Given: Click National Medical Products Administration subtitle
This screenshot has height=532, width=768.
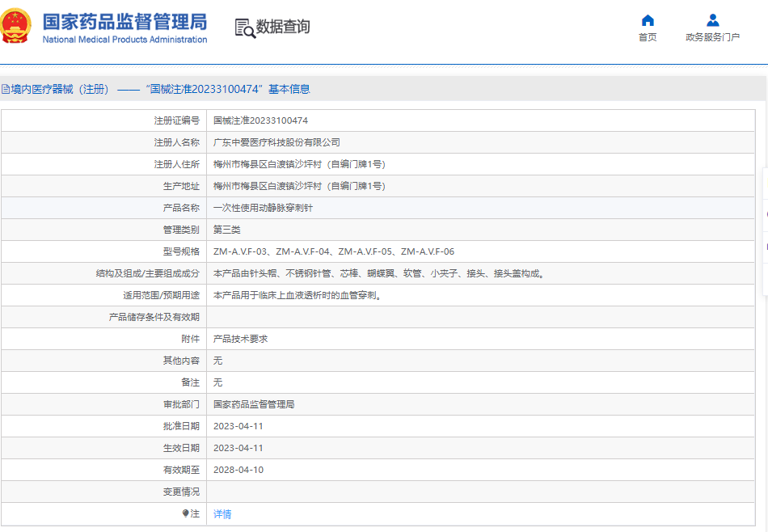Looking at the screenshot, I should 124,40.
